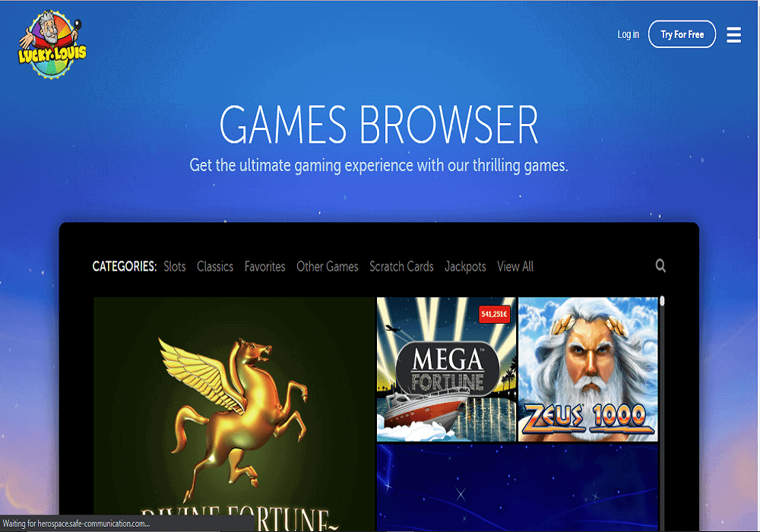Open the games search magnifier
Screen dimensions: 760x532
[660, 265]
